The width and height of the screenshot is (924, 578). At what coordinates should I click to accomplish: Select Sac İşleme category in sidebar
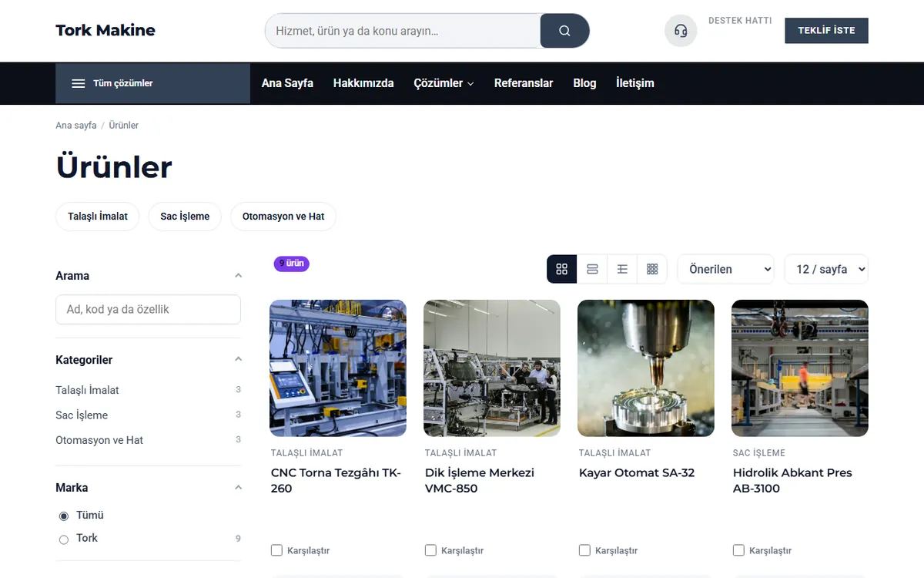[82, 415]
